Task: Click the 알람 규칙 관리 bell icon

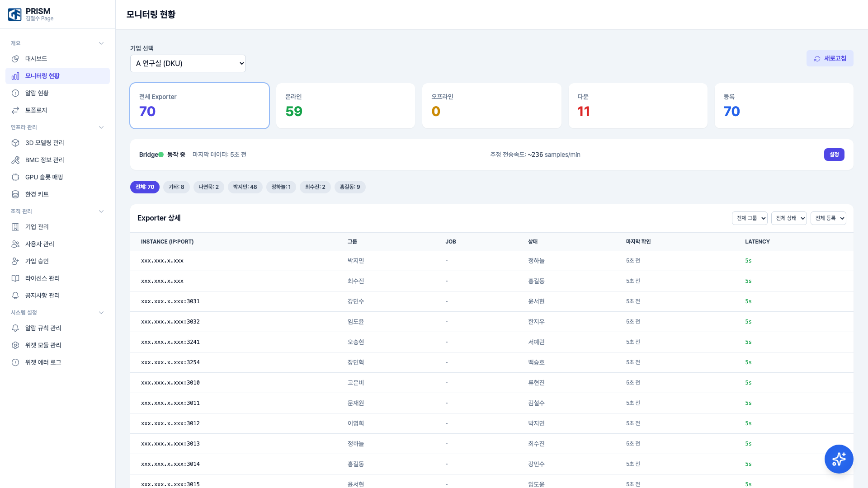Action: tap(15, 328)
